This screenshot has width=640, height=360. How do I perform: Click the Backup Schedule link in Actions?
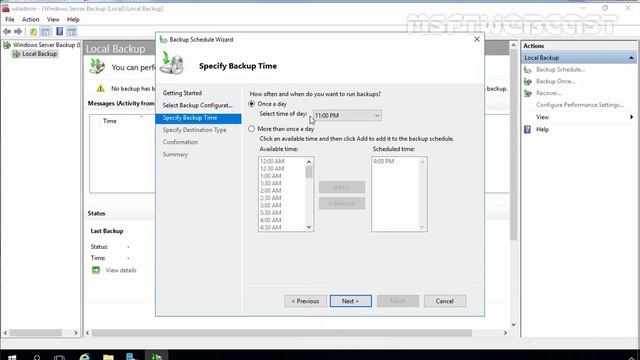(x=560, y=70)
